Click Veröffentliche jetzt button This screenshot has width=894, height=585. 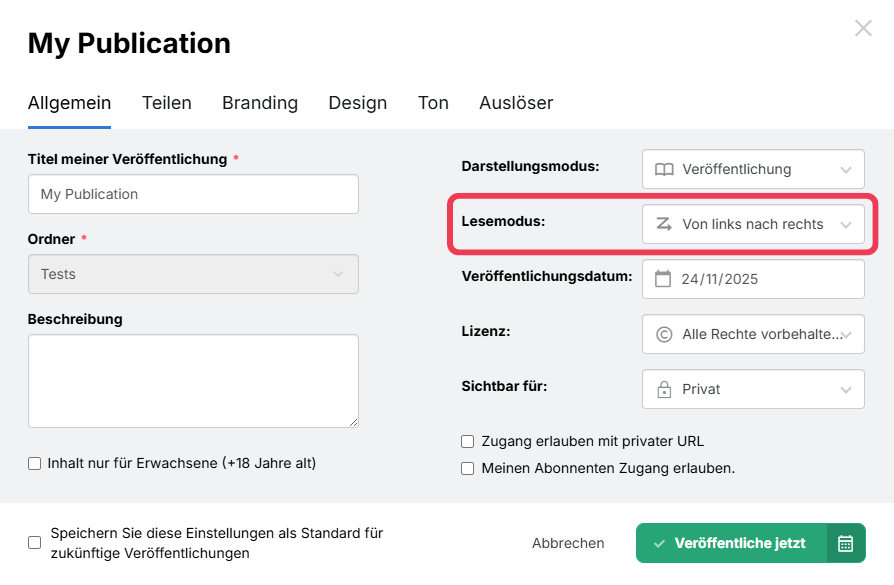732,543
